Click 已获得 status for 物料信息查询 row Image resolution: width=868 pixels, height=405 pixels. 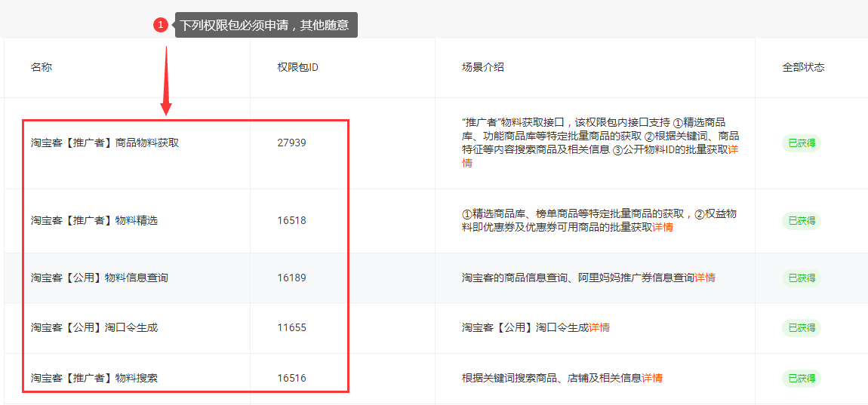801,278
